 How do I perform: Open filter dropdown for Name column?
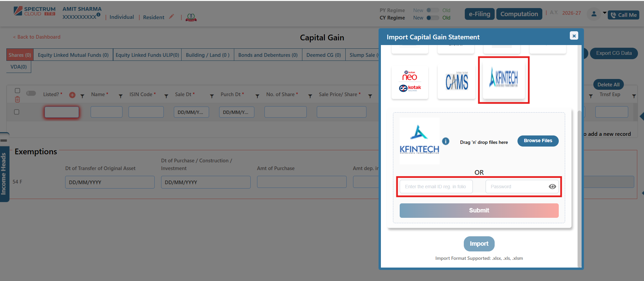[120, 96]
